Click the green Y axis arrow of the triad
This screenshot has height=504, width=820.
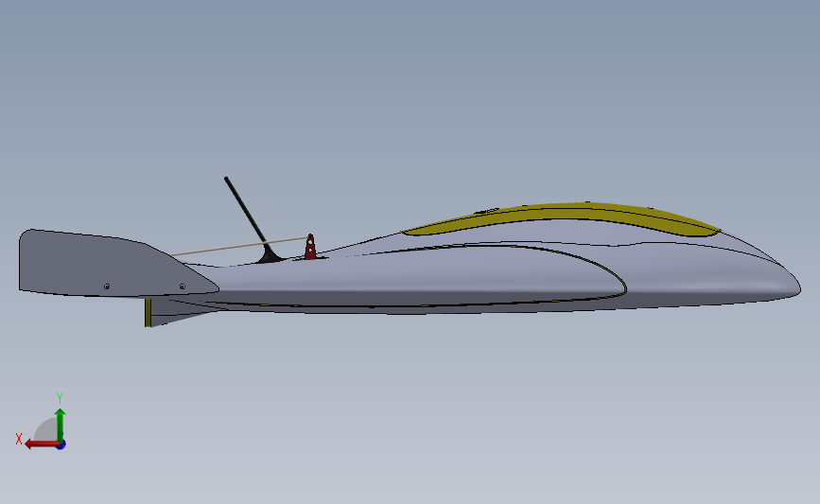click(x=61, y=426)
